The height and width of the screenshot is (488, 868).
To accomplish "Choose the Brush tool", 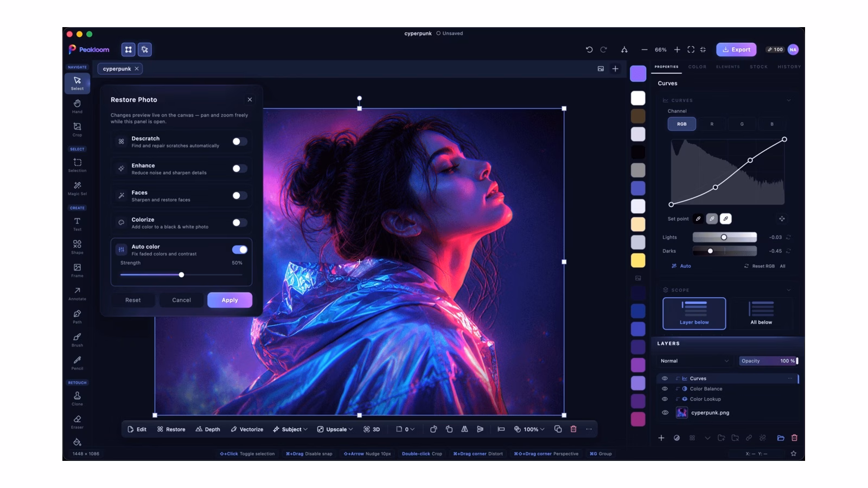I will (x=77, y=339).
